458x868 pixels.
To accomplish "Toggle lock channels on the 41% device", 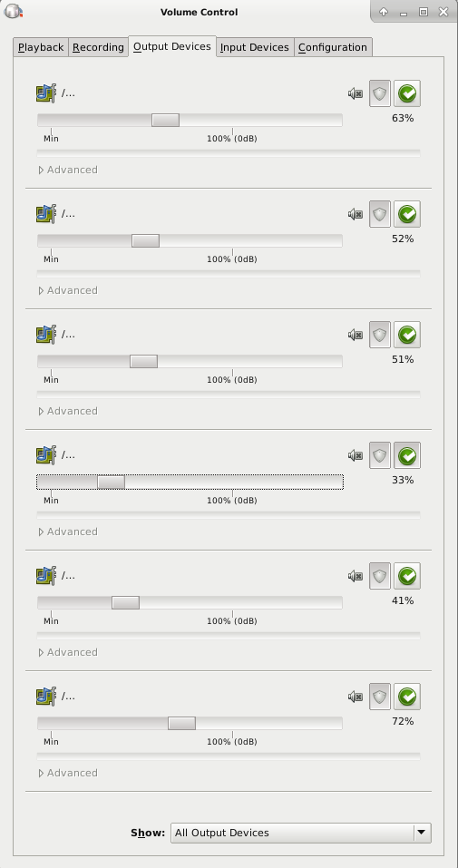I will [x=380, y=576].
